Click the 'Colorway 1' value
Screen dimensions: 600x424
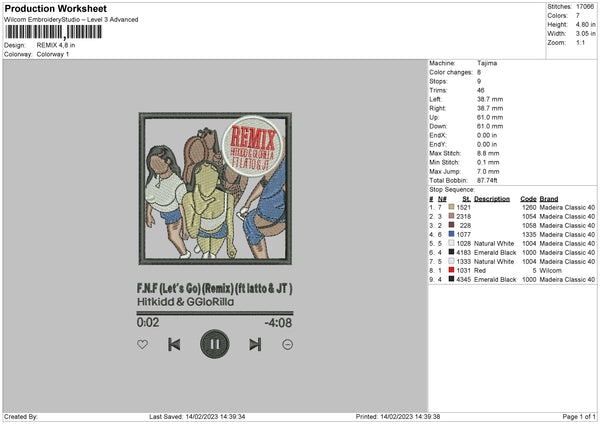pos(53,54)
